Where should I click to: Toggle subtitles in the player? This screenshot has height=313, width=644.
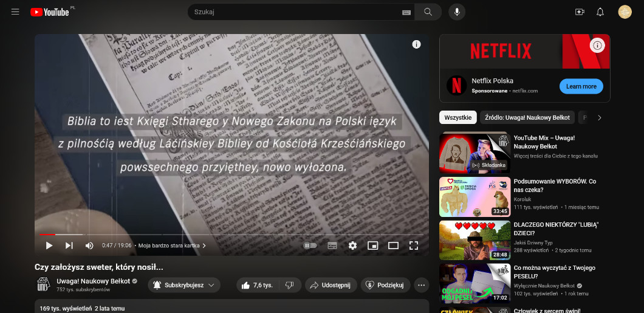pyautogui.click(x=332, y=246)
